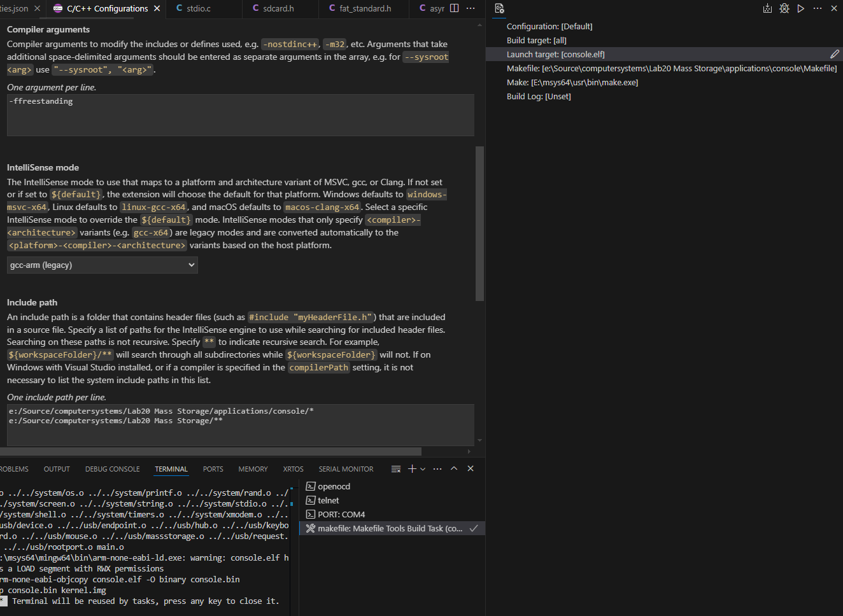This screenshot has height=616, width=843.
Task: Run the launch target (play icon)
Action: point(801,8)
